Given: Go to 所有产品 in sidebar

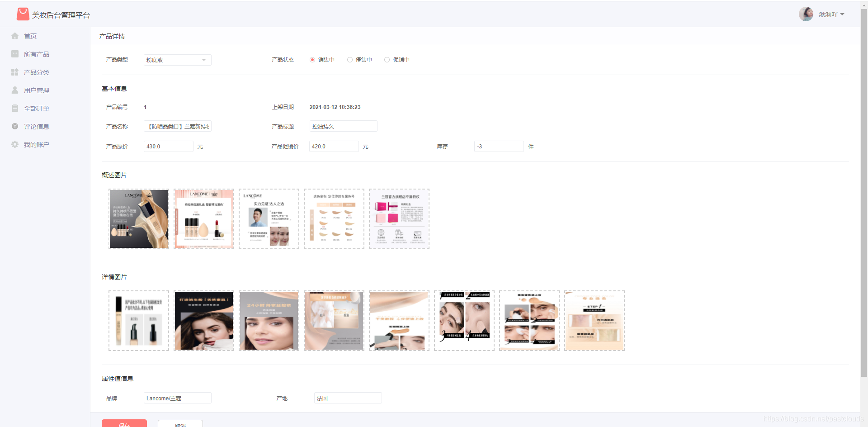Looking at the screenshot, I should pyautogui.click(x=37, y=54).
